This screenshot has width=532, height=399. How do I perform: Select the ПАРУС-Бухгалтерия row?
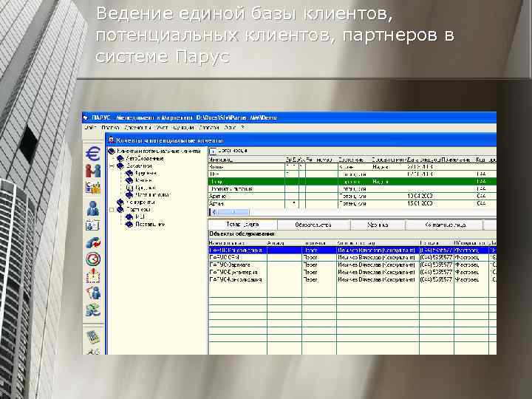[x=352, y=273]
